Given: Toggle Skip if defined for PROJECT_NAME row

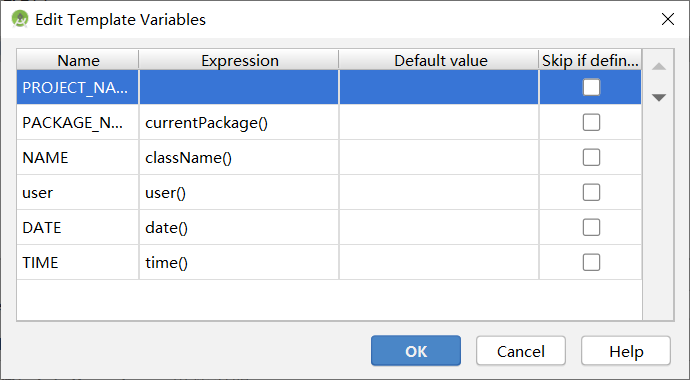Looking at the screenshot, I should coord(591,87).
